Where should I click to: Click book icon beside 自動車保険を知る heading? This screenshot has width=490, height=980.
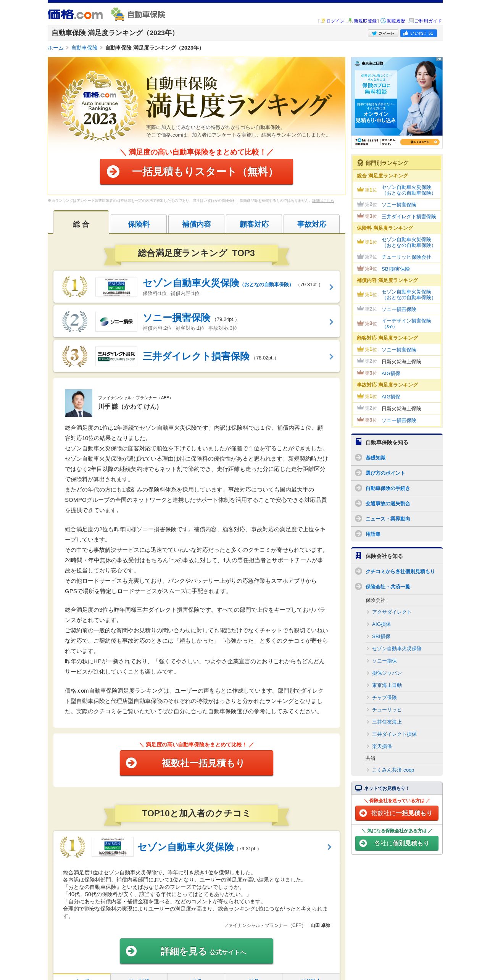point(358,442)
